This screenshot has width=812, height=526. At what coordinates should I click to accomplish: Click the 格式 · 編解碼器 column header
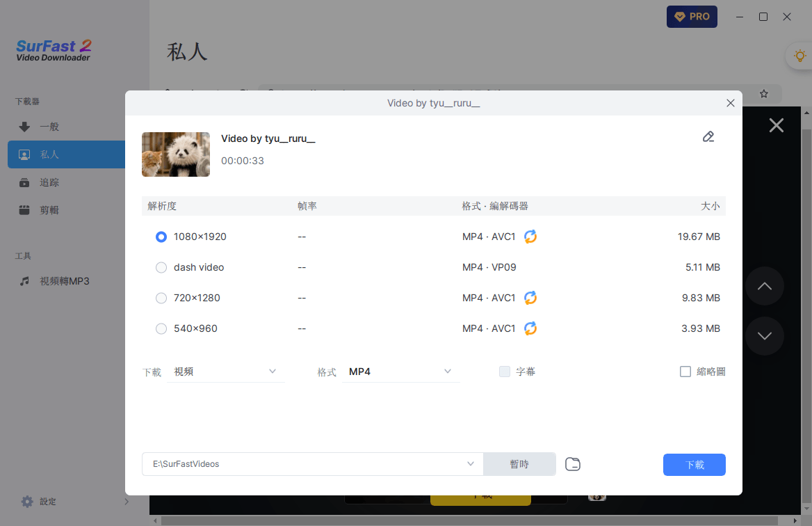coord(495,206)
